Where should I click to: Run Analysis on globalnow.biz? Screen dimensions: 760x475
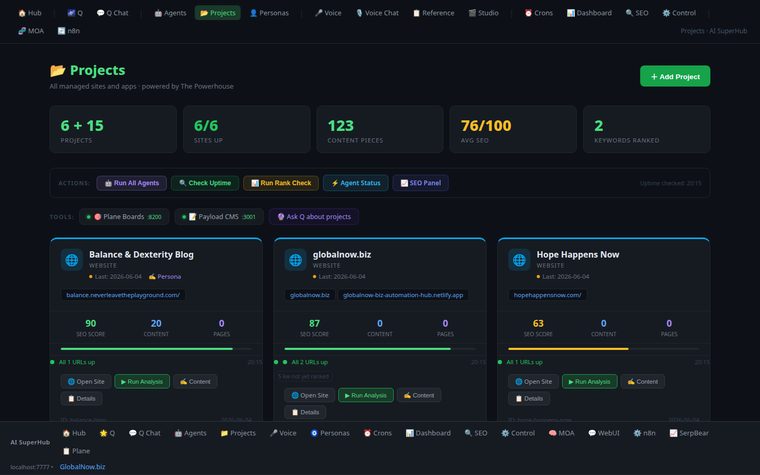pos(366,396)
